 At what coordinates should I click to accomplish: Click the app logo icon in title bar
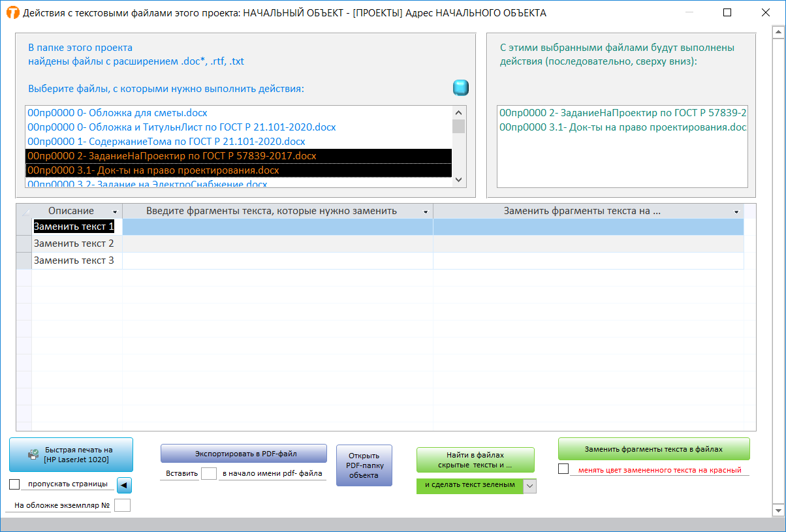pos(12,12)
